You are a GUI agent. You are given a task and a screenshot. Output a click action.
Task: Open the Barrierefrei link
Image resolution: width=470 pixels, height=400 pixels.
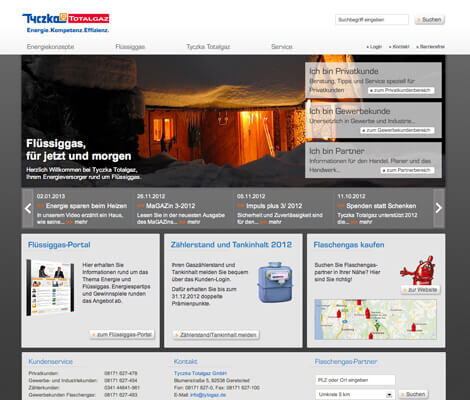coord(430,47)
